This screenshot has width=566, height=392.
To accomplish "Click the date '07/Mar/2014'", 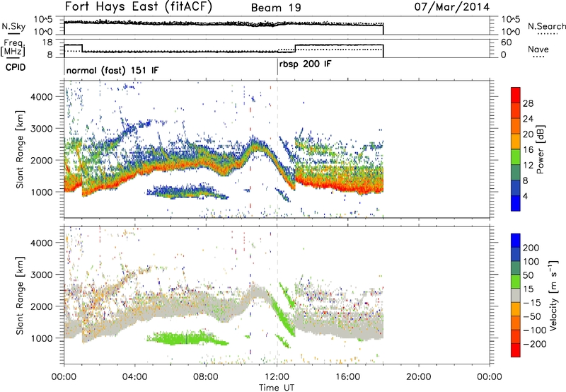I will [x=452, y=7].
